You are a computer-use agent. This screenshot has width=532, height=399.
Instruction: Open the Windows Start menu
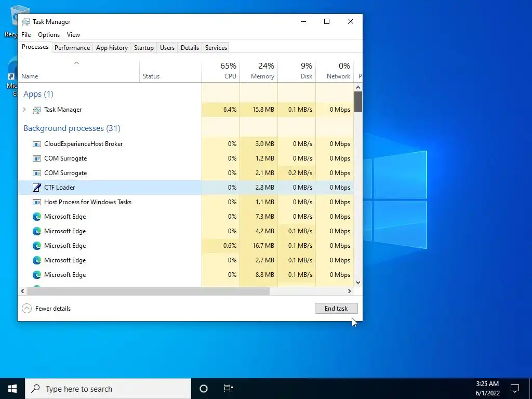pos(12,389)
